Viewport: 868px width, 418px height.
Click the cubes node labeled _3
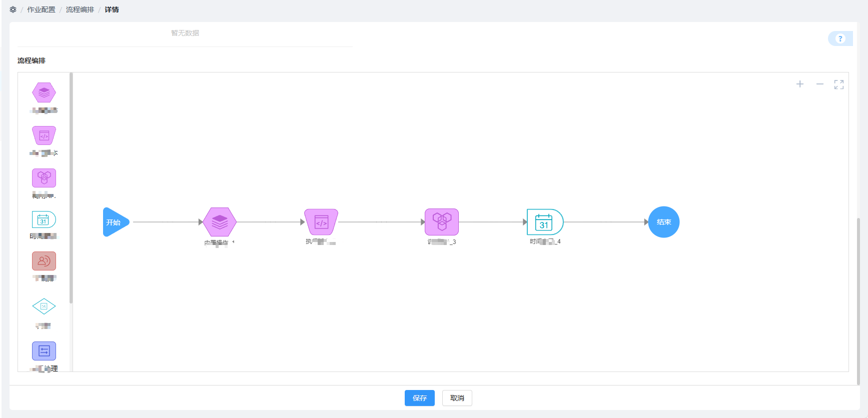[442, 222]
